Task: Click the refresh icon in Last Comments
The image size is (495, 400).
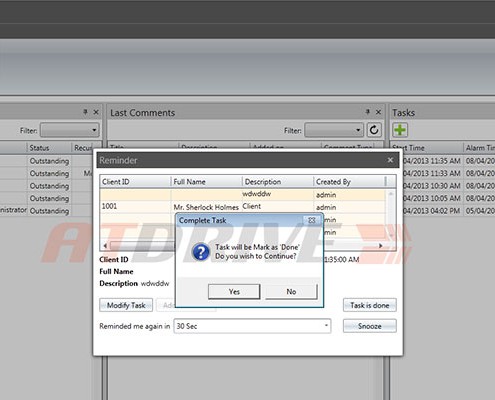Action: point(374,130)
